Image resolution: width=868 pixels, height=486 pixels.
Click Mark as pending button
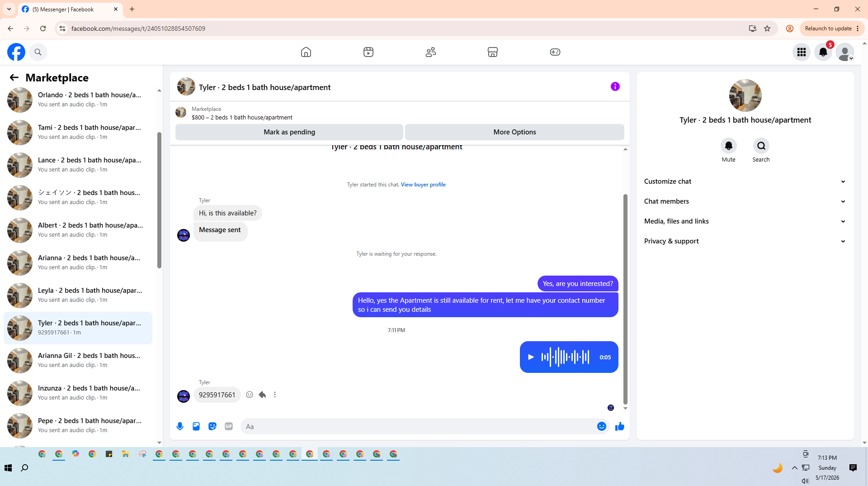pos(289,132)
